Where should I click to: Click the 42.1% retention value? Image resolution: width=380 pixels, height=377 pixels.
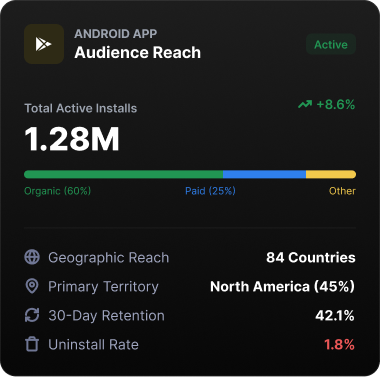click(335, 315)
